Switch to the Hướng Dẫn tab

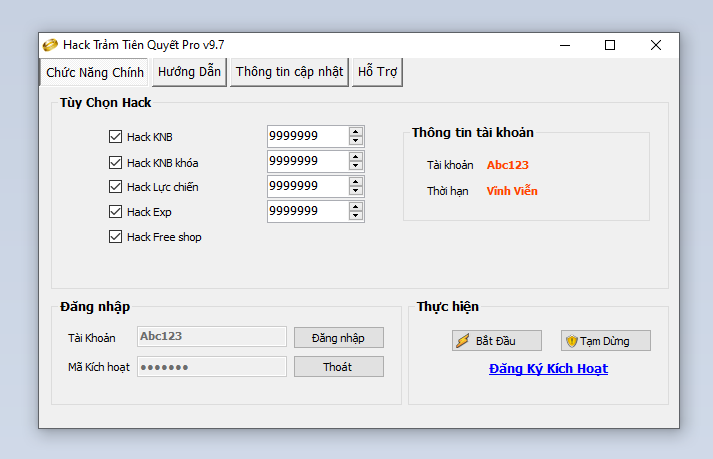(x=189, y=72)
